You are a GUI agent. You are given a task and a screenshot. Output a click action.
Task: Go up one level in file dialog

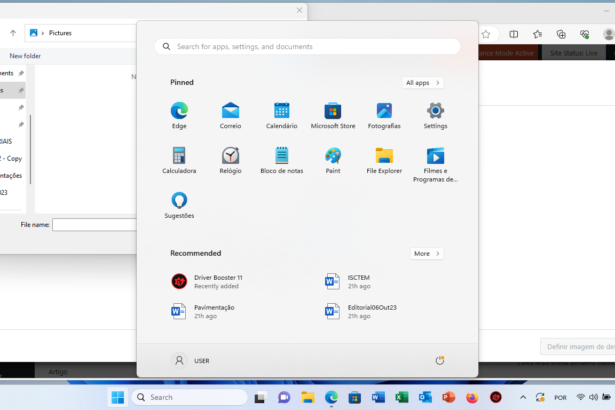(13, 33)
